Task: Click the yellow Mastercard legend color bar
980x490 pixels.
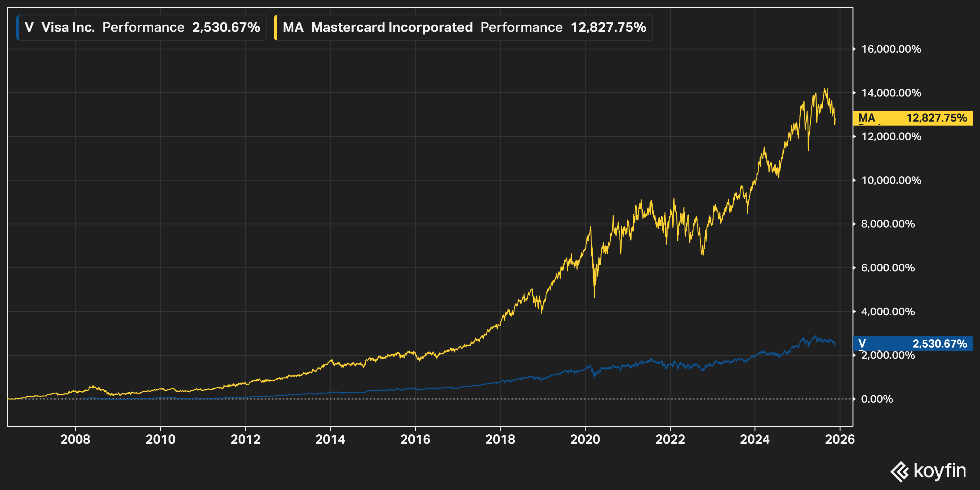Action: 276,28
